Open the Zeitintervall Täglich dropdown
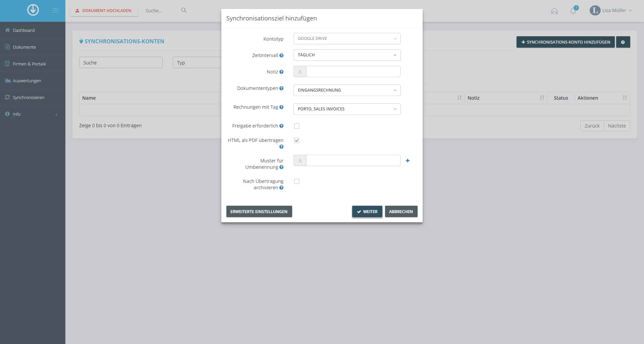644x344 pixels. tap(347, 55)
